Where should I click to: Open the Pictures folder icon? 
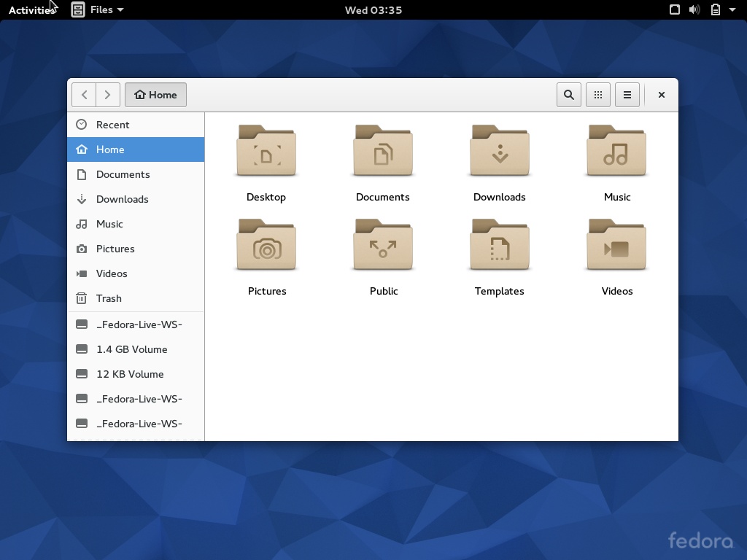click(266, 245)
